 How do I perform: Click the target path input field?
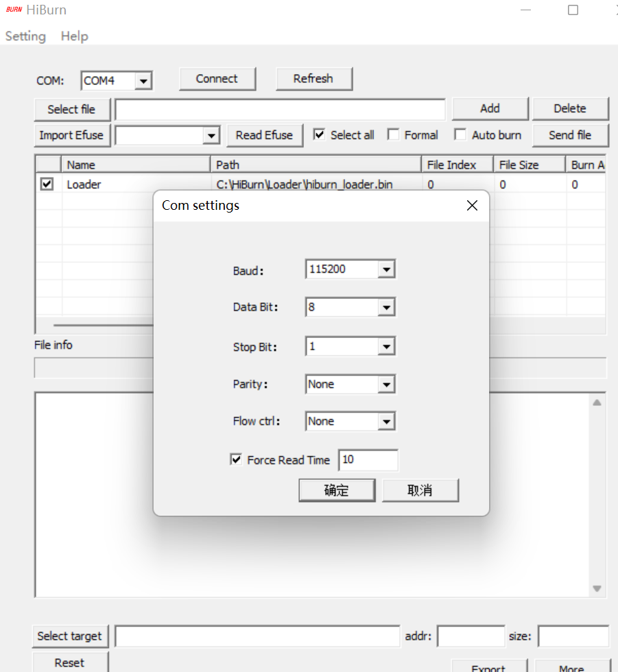257,636
